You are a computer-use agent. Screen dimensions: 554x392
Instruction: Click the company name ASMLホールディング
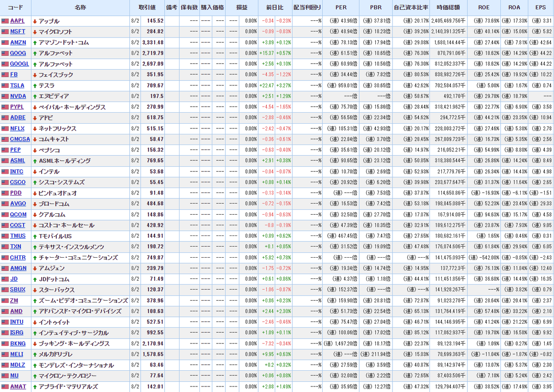[65, 161]
